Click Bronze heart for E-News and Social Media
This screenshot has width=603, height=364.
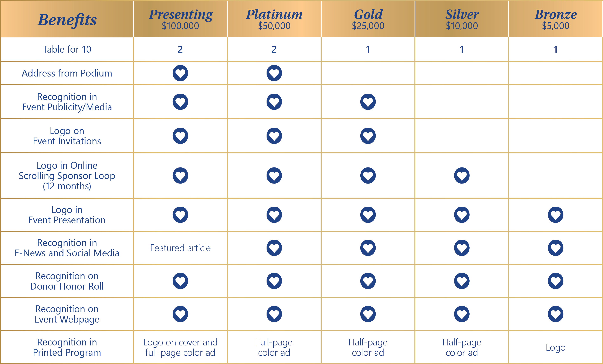coord(556,248)
